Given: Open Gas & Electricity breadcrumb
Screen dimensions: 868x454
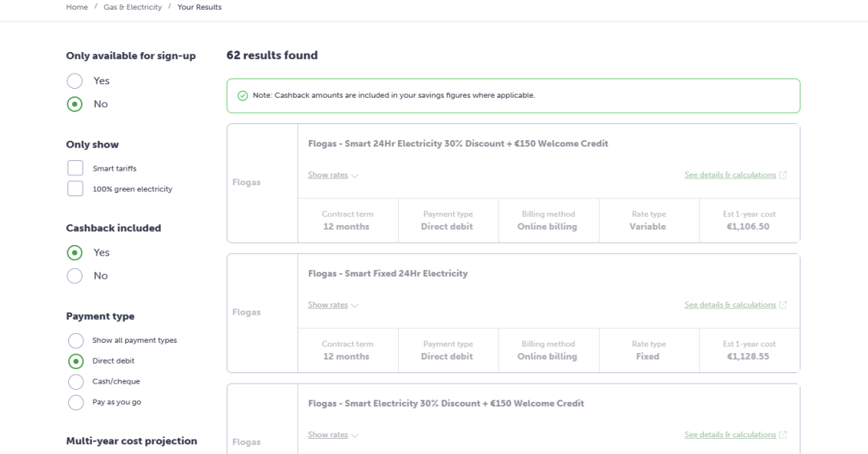Looking at the screenshot, I should pos(132,7).
